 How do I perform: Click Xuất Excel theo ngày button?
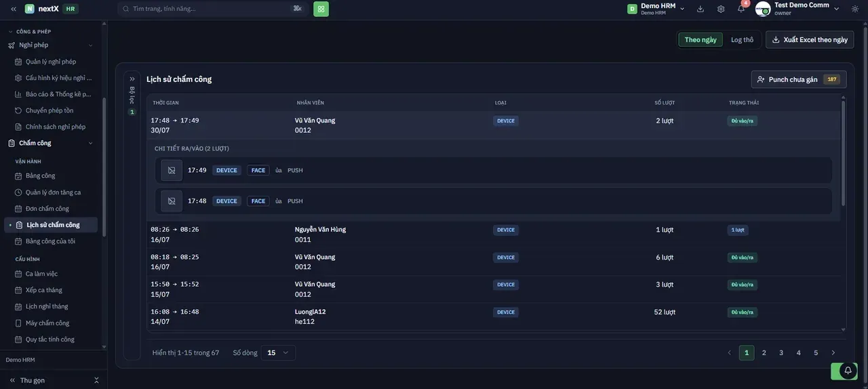click(x=810, y=39)
